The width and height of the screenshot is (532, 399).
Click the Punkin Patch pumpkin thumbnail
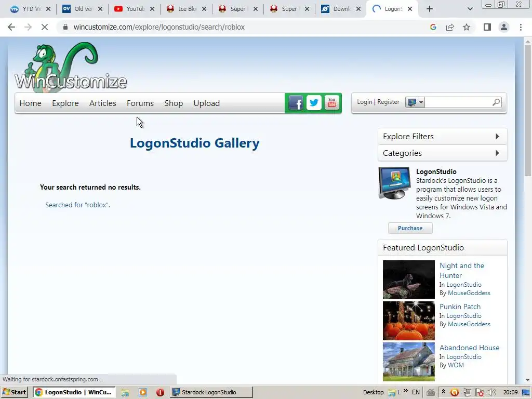[408, 321]
